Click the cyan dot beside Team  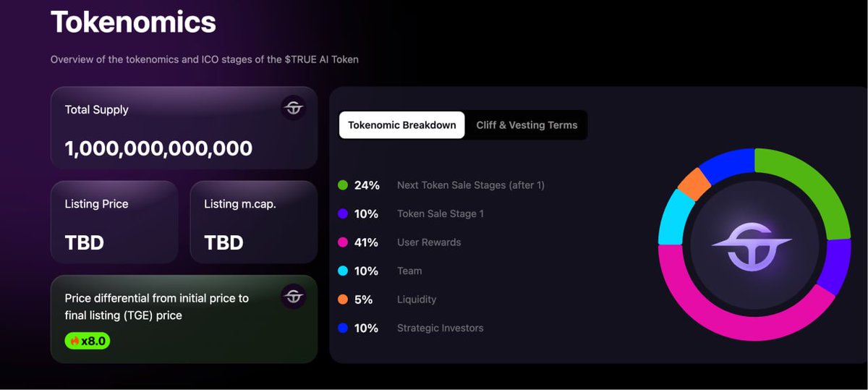pyautogui.click(x=343, y=271)
